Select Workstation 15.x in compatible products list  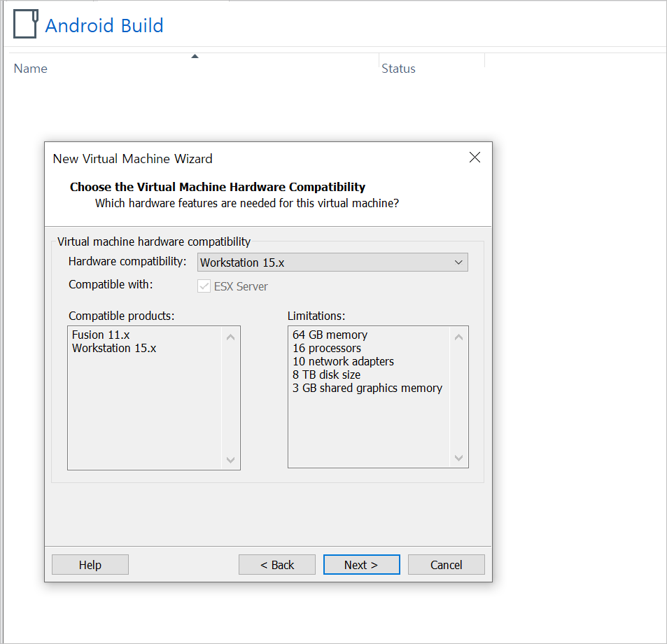[x=114, y=348]
